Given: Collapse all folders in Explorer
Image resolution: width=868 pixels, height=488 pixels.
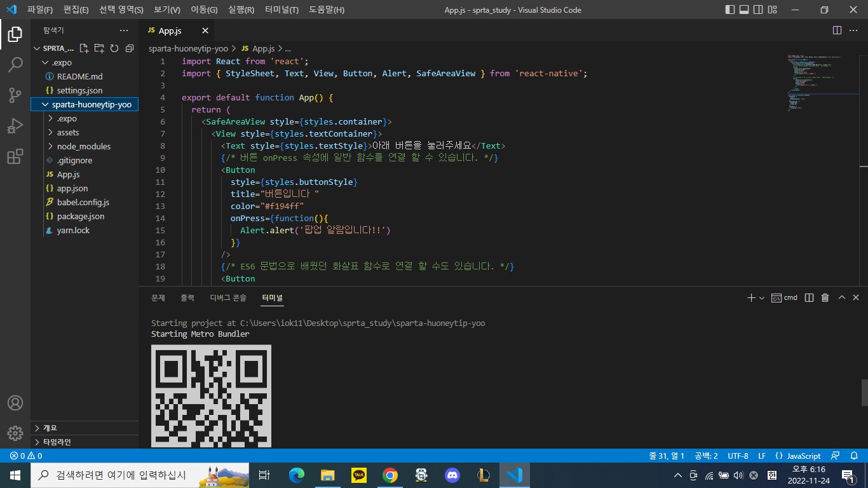Looking at the screenshot, I should point(130,48).
